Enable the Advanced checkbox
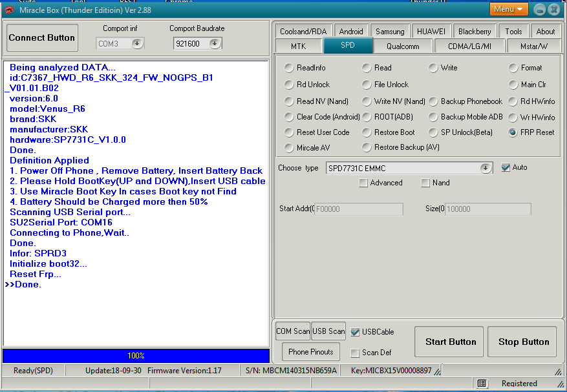 coord(363,183)
